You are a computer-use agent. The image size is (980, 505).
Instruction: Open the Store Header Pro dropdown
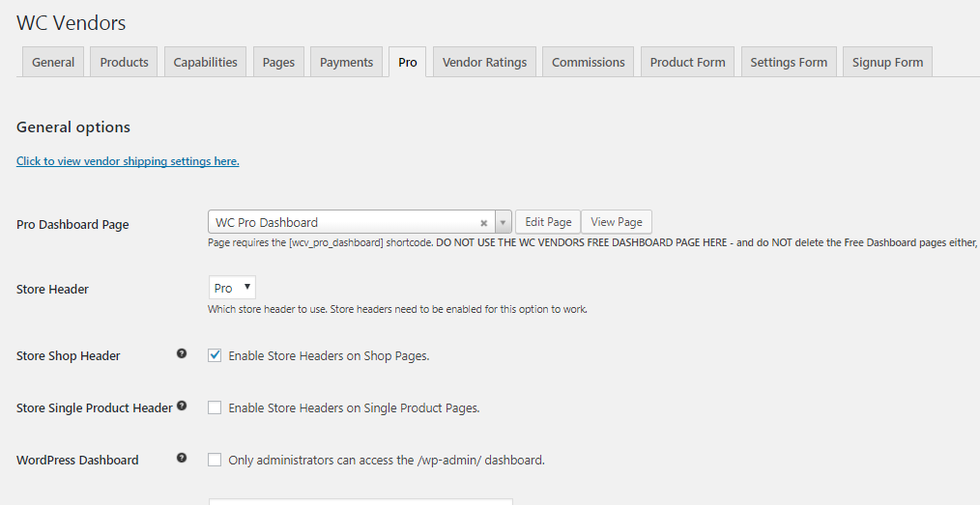pos(232,288)
